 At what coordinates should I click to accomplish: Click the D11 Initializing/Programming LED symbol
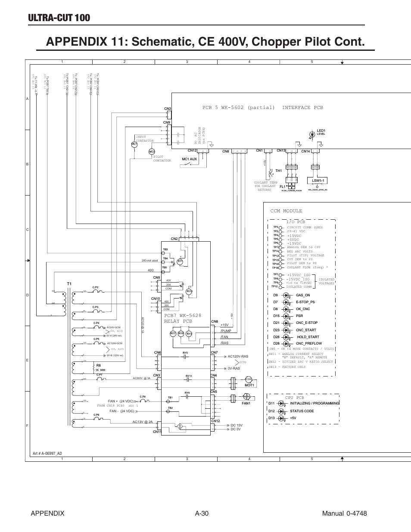point(282,403)
